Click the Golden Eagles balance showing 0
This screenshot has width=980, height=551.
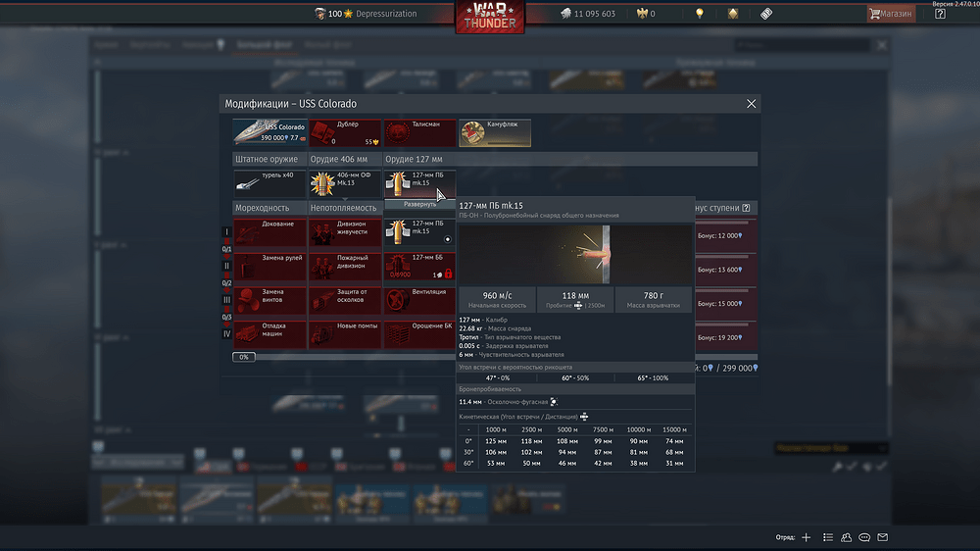tap(646, 14)
